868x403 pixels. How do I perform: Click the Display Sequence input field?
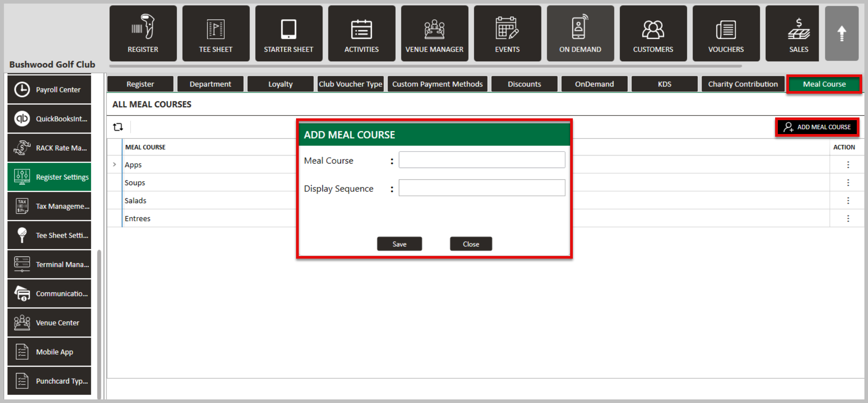pyautogui.click(x=482, y=188)
